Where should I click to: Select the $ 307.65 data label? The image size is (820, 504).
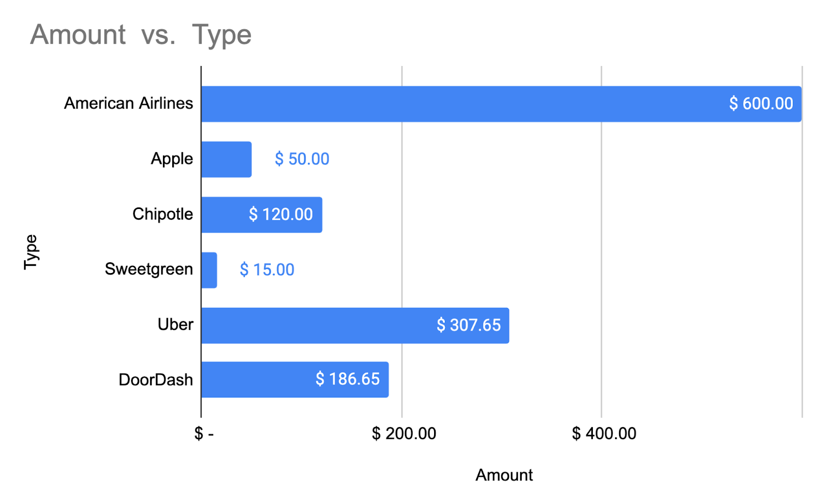(468, 325)
